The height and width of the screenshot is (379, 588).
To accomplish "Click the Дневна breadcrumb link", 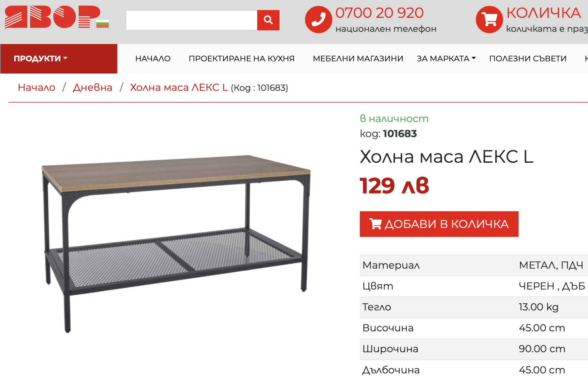I will point(92,87).
